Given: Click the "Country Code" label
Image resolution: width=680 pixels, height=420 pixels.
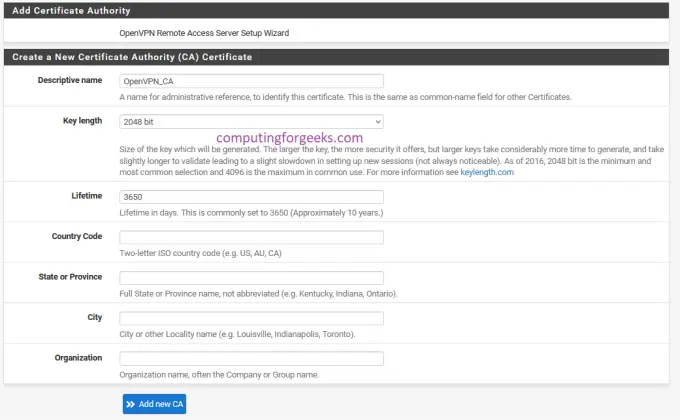Looking at the screenshot, I should [77, 236].
